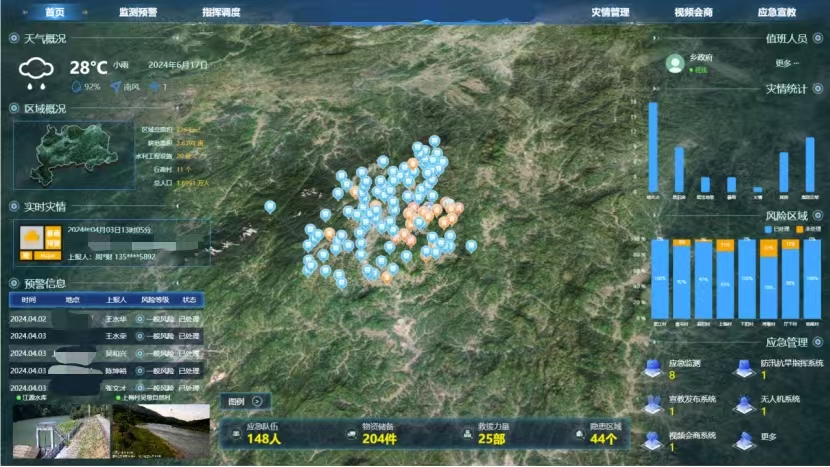Open the 江源水库 camera thumbnail

[60, 430]
